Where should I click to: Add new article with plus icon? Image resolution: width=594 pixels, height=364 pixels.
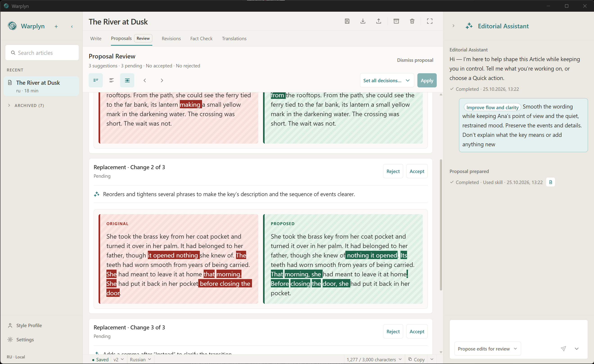(x=56, y=27)
